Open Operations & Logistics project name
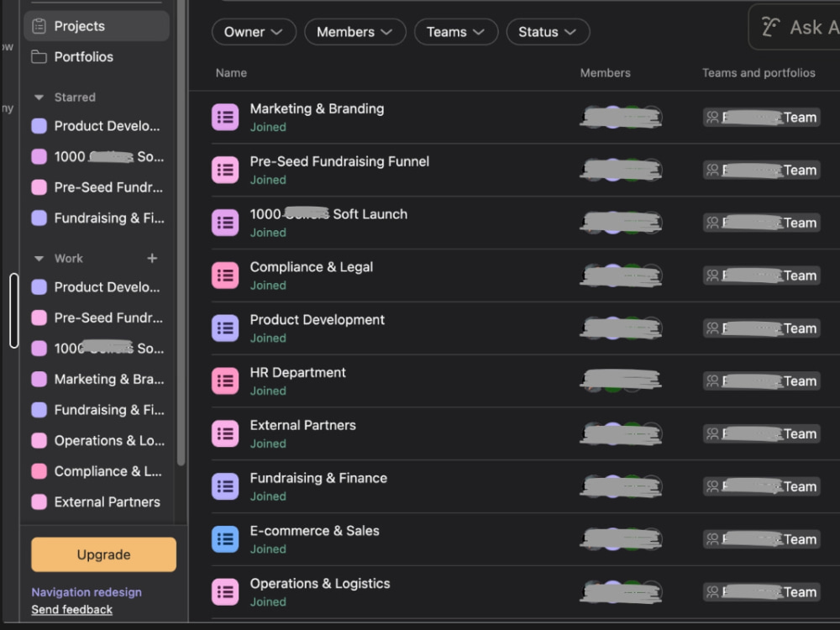840x630 pixels. [x=320, y=584]
